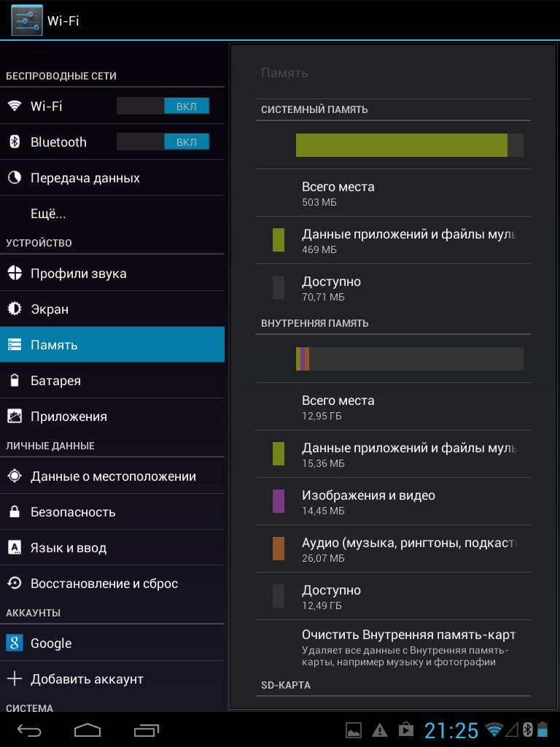Open recent apps from the navigation bar
The width and height of the screenshot is (560, 747).
[147, 729]
